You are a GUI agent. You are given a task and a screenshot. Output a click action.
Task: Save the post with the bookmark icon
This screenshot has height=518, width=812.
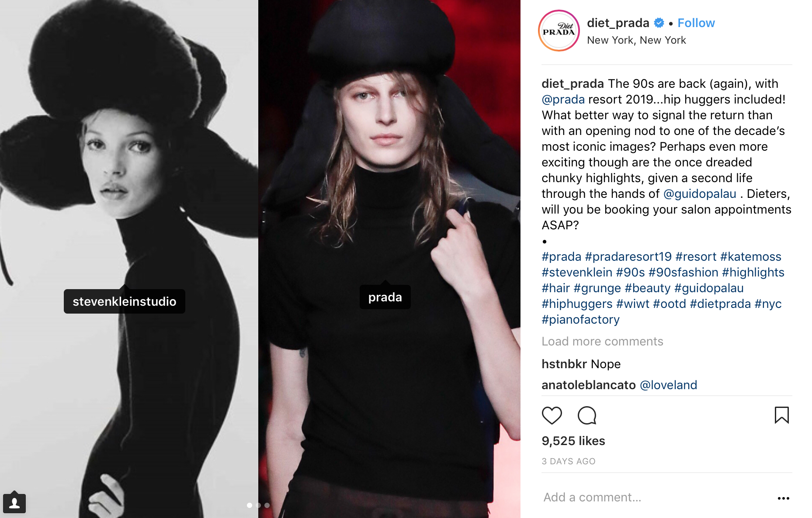tap(781, 415)
